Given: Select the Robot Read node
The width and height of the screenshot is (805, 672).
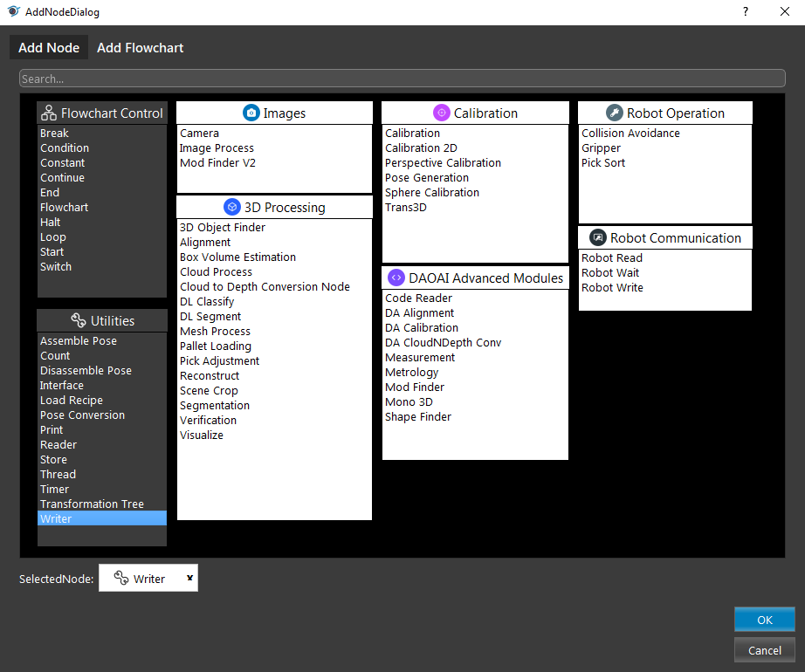Looking at the screenshot, I should 612,258.
